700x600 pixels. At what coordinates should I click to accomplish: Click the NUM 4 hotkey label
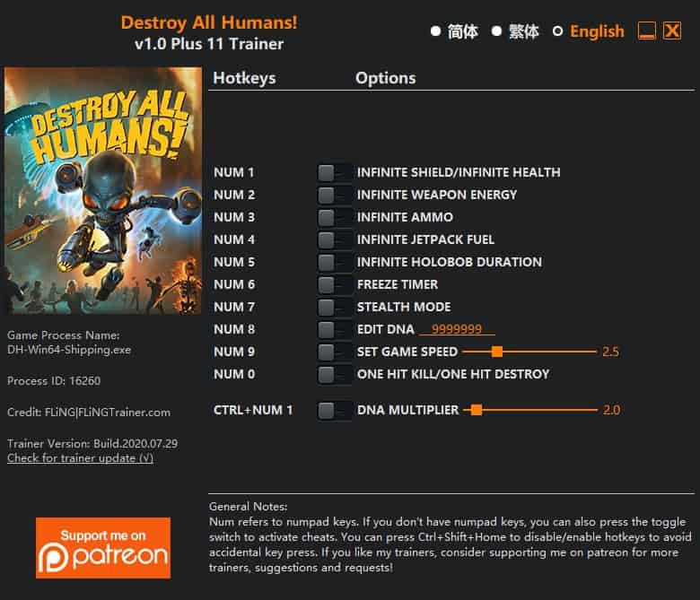click(x=234, y=240)
